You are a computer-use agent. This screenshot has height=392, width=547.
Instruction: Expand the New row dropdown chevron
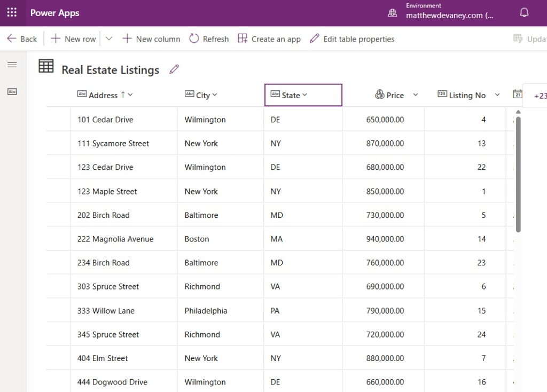109,39
